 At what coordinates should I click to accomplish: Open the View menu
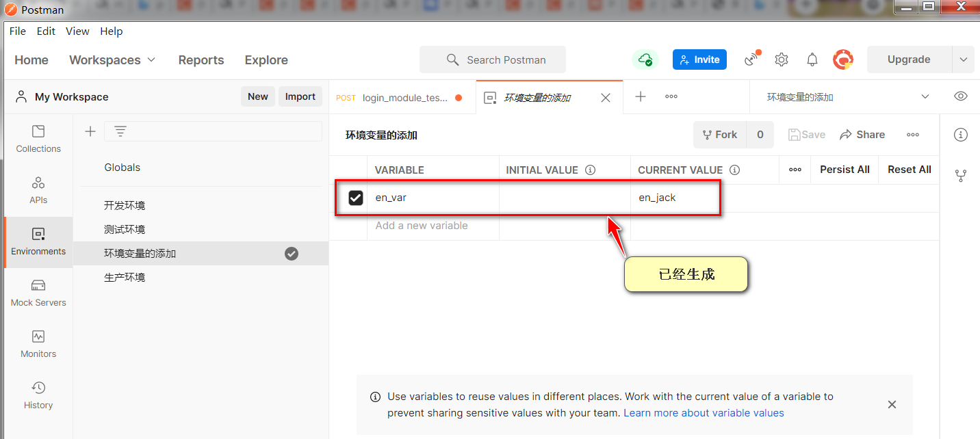pos(77,31)
